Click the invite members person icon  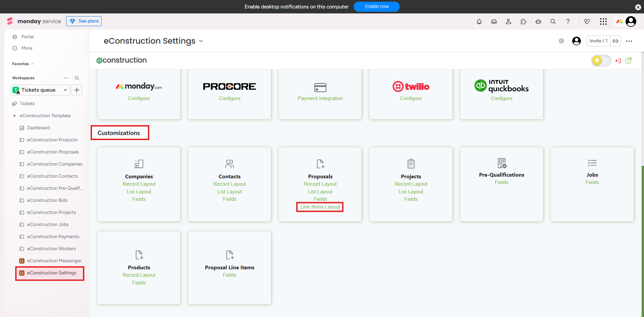[x=509, y=21]
